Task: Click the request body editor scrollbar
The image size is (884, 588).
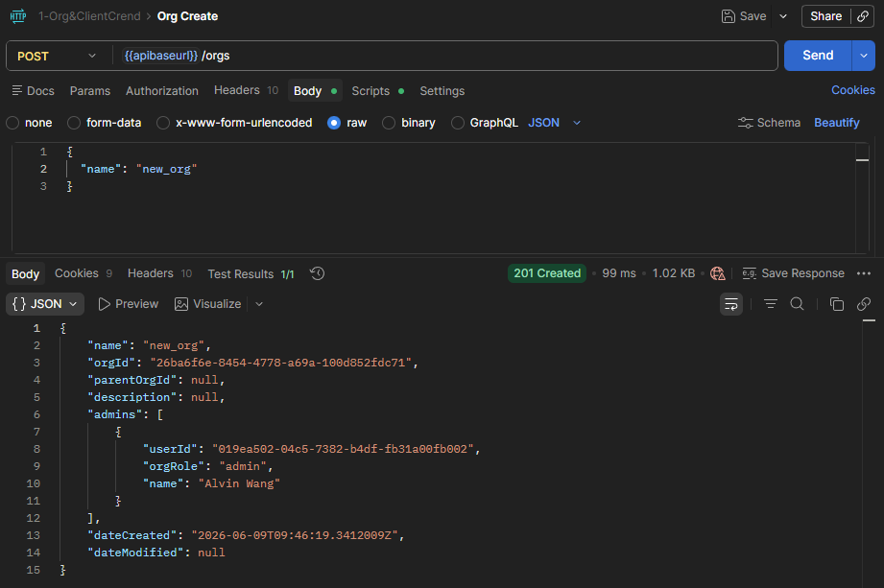Action: tap(862, 198)
